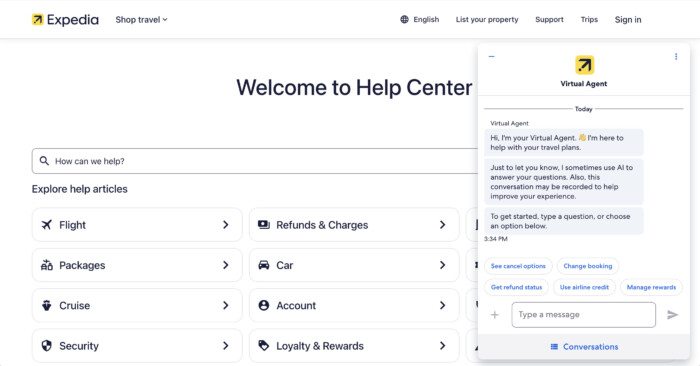Viewport: 700px width, 366px height.
Task: Choose Use airline credit chip
Action: (584, 287)
